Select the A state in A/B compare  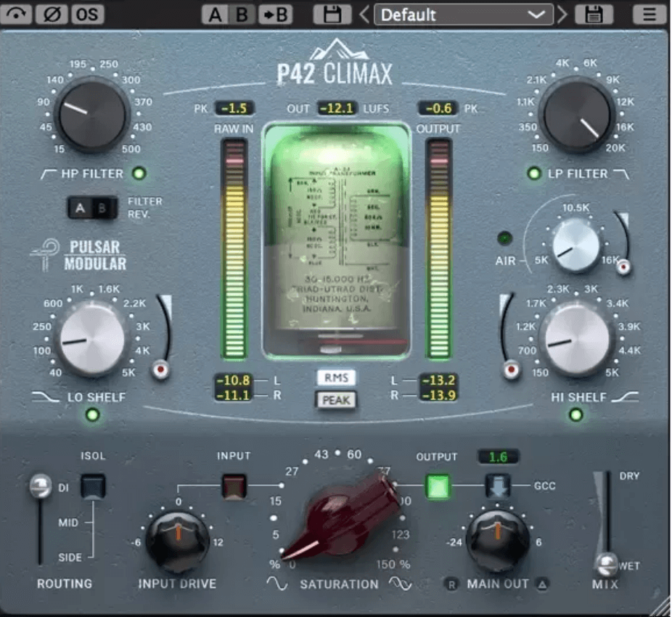coord(214,15)
